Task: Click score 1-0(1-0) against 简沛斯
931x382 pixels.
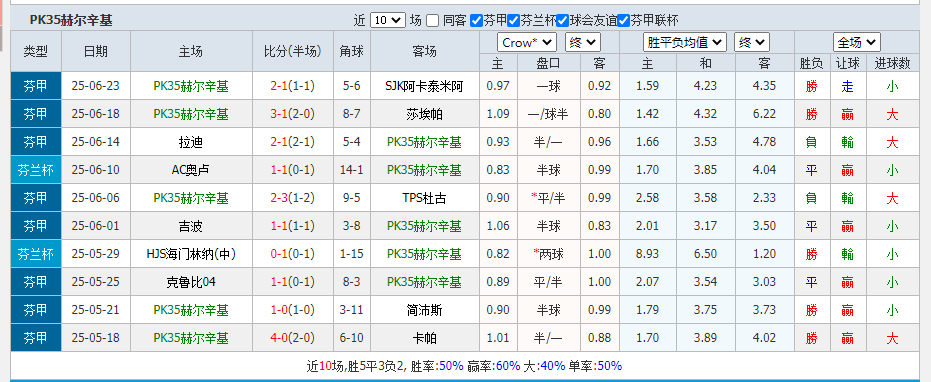Action: point(292,310)
